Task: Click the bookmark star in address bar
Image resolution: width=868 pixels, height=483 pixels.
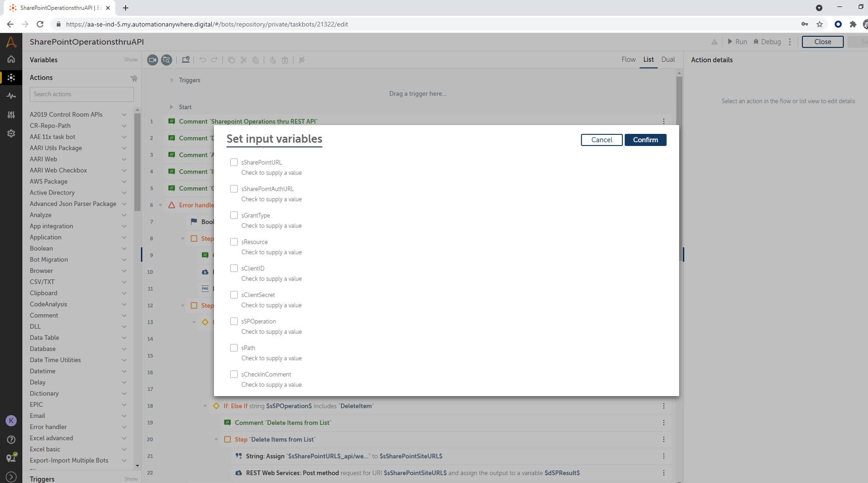Action: click(820, 24)
